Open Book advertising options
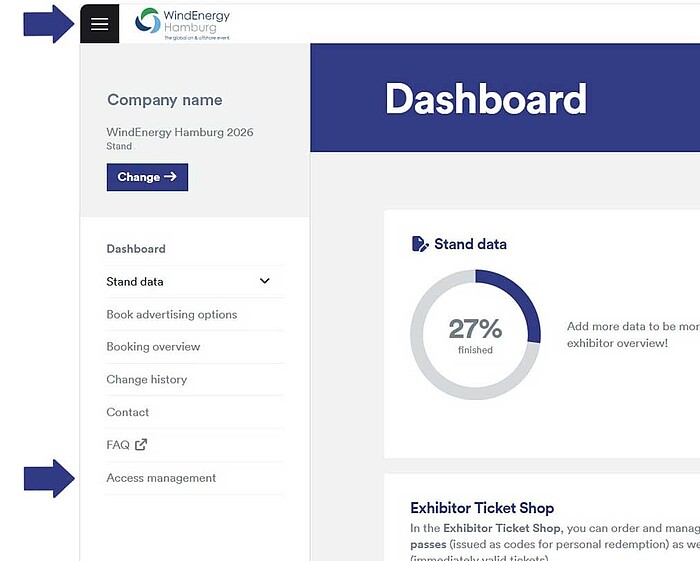Image resolution: width=700 pixels, height=561 pixels. click(172, 315)
